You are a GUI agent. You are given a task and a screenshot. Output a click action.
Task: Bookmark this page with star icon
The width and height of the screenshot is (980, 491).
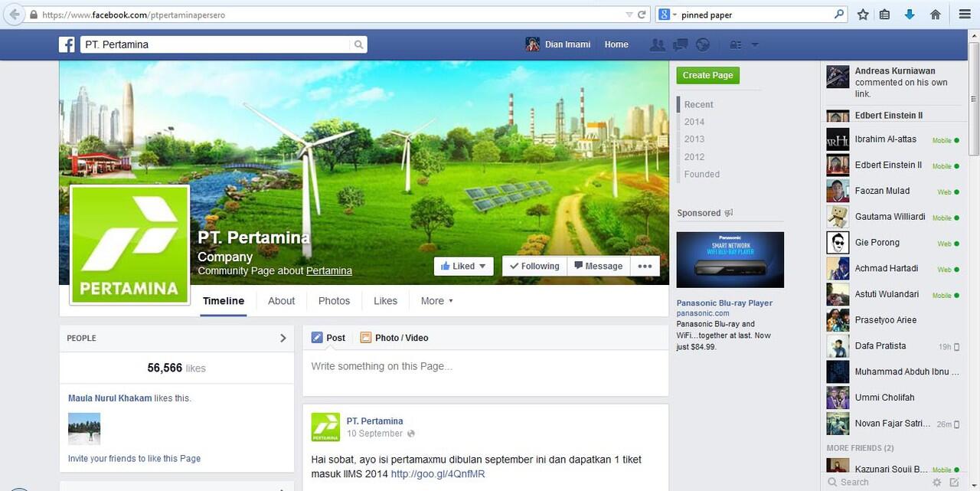pyautogui.click(x=863, y=15)
